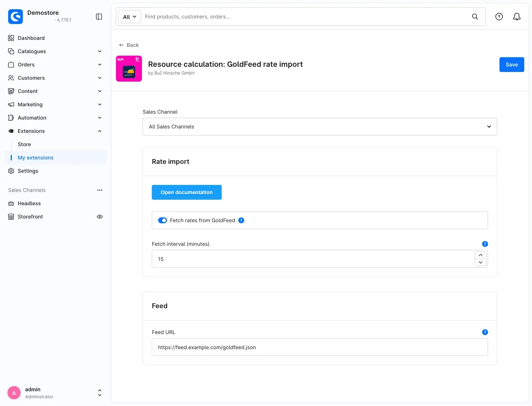Collapse the sidebar with the panel icon
Viewport: 532px width, 406px height.
[x=99, y=17]
